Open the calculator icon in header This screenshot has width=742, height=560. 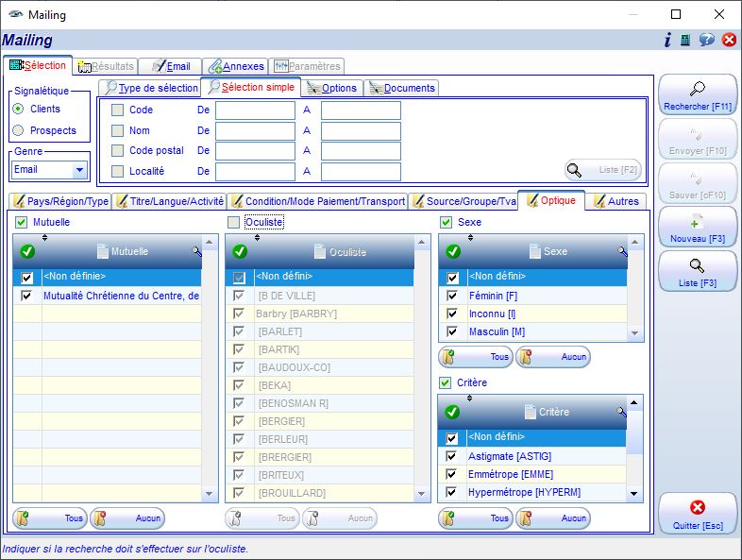[x=684, y=40]
